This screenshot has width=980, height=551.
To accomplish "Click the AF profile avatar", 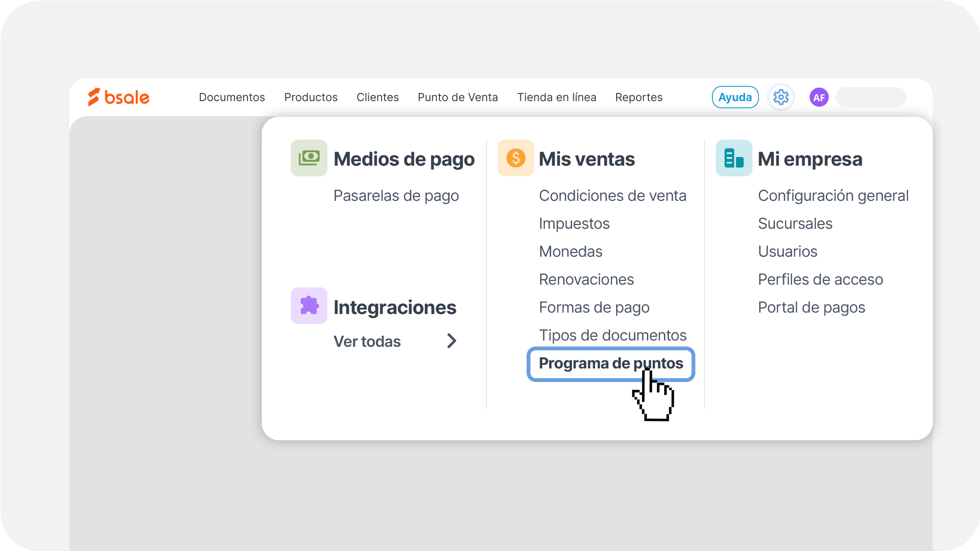I will [x=819, y=97].
